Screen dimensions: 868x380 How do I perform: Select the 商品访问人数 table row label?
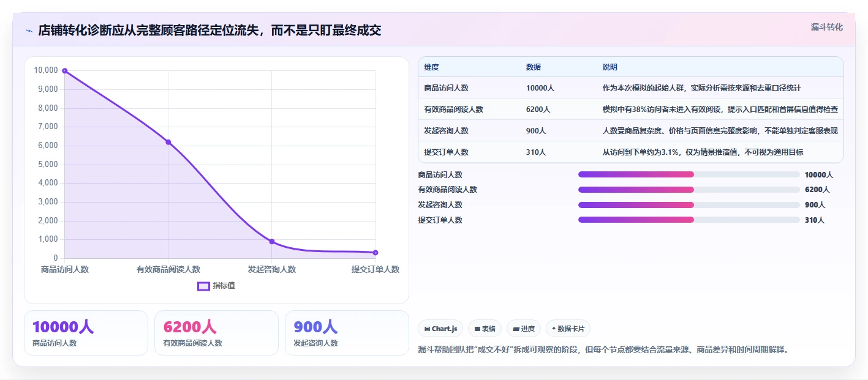446,88
